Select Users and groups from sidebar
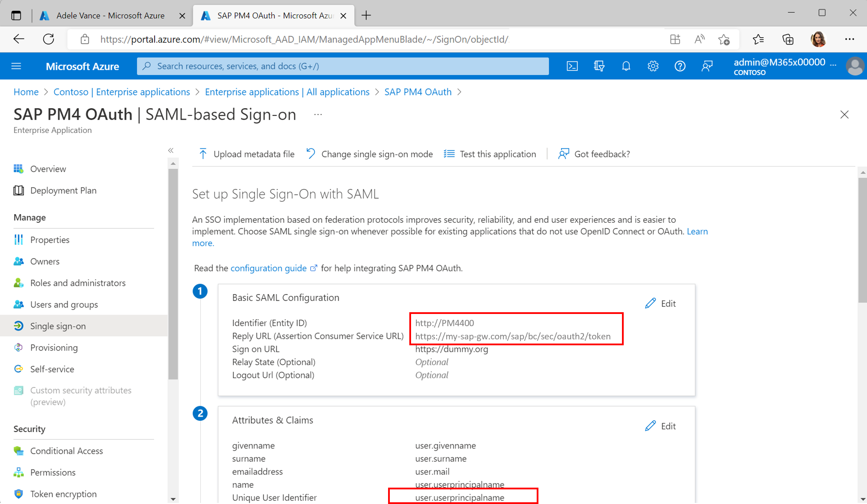Viewport: 867px width, 504px height. pos(64,304)
